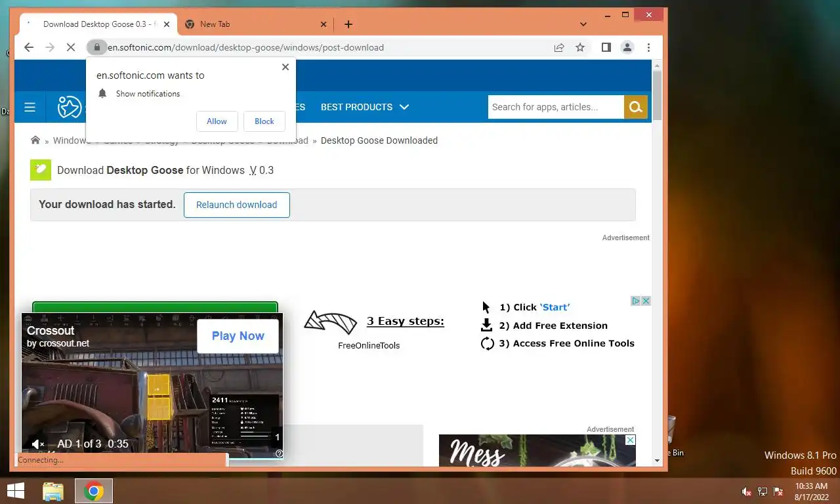Stop the page from loading
840x504 pixels.
[x=72, y=47]
